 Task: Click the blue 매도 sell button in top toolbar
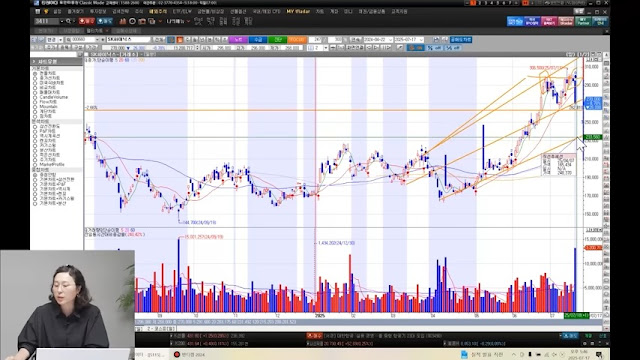(x=105, y=21)
